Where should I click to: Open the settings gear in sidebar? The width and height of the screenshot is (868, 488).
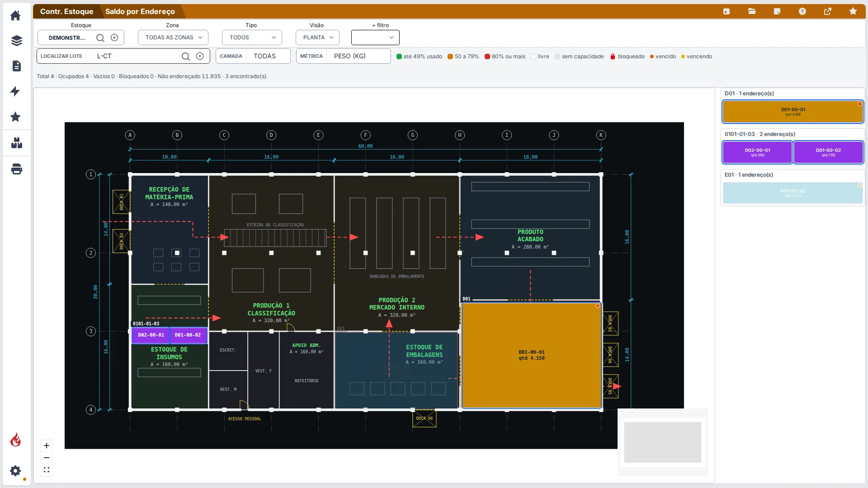coord(15,471)
